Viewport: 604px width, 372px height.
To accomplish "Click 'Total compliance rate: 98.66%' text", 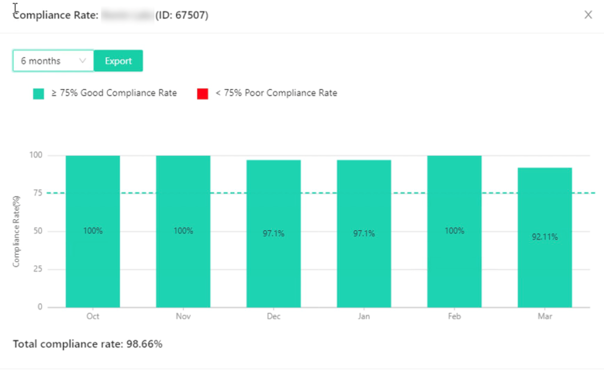I will tap(88, 344).
